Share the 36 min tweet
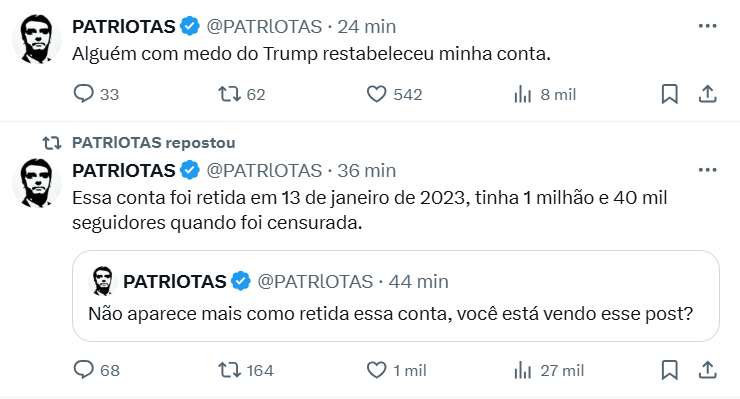The height and width of the screenshot is (399, 740). (x=707, y=370)
